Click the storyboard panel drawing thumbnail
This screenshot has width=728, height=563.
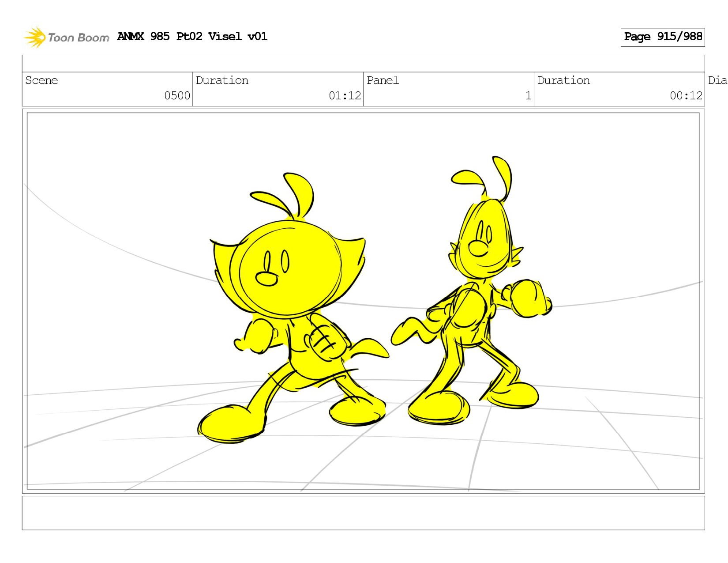tap(363, 301)
